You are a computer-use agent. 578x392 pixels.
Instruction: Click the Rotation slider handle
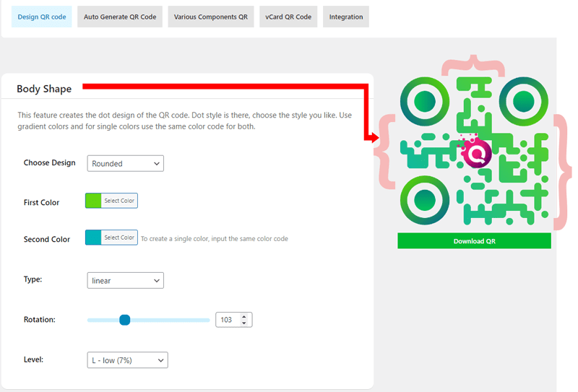(124, 320)
